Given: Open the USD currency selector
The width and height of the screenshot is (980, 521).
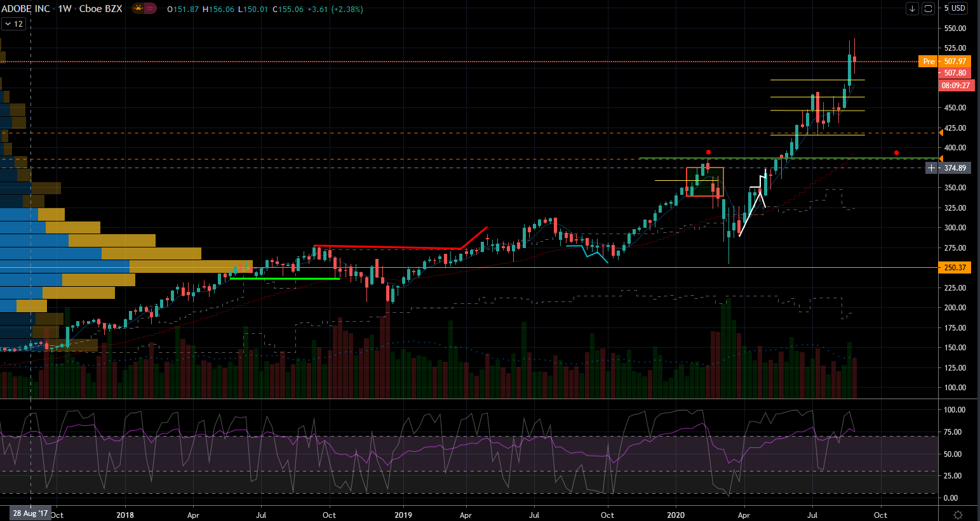Looking at the screenshot, I should [x=958, y=8].
